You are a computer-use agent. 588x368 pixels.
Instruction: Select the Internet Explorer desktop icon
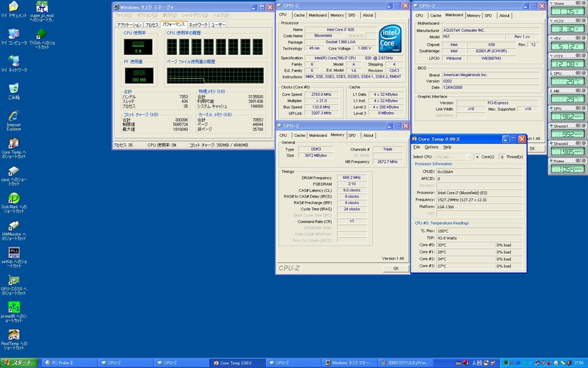pos(14,121)
